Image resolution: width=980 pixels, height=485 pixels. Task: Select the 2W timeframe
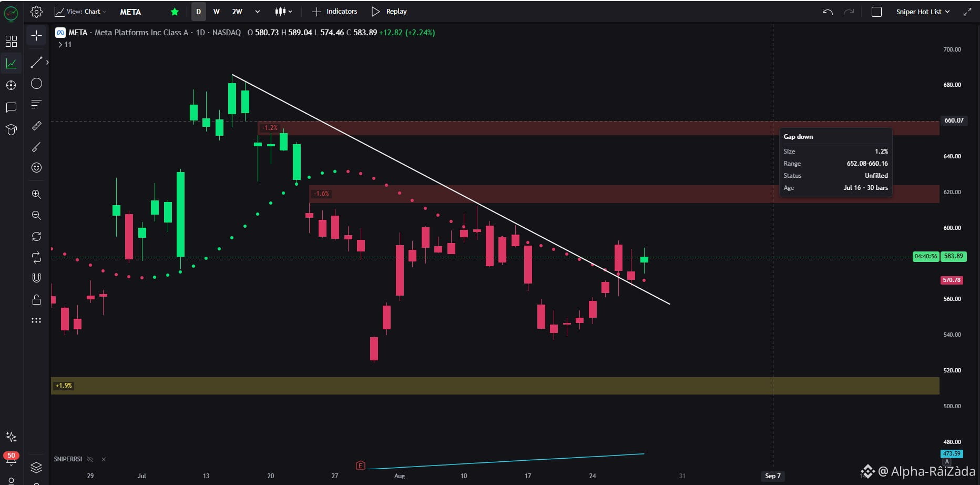click(237, 12)
